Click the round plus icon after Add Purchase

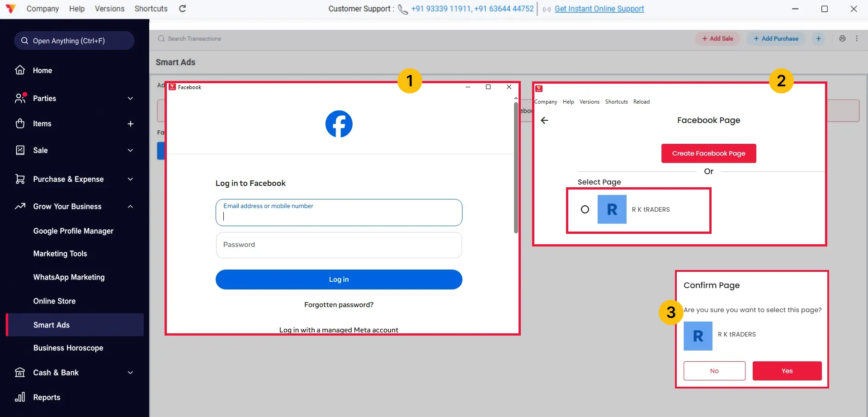click(x=818, y=38)
